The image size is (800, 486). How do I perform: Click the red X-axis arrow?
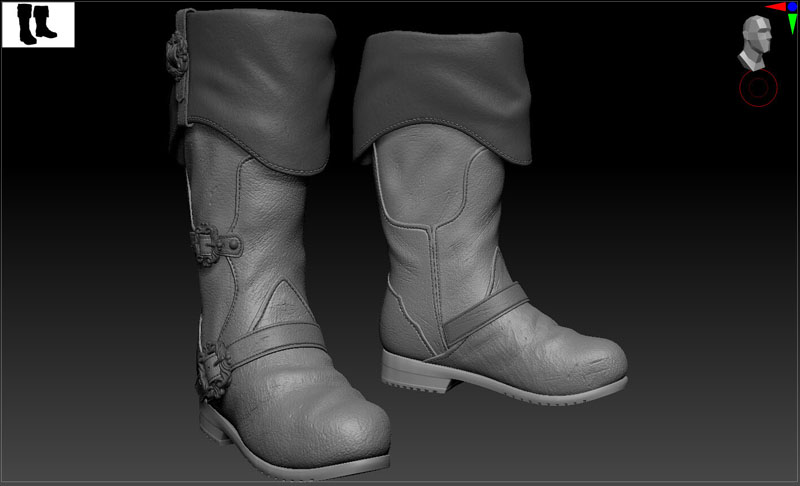coord(773,7)
